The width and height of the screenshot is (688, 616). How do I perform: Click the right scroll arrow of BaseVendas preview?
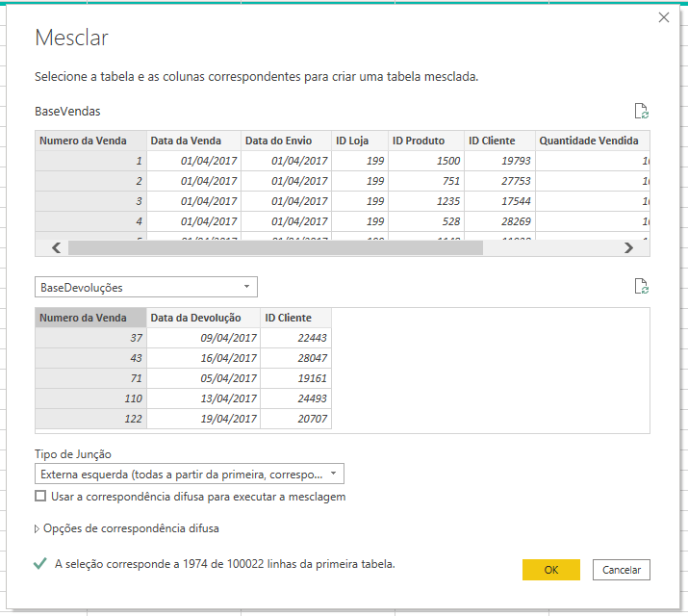(x=628, y=248)
